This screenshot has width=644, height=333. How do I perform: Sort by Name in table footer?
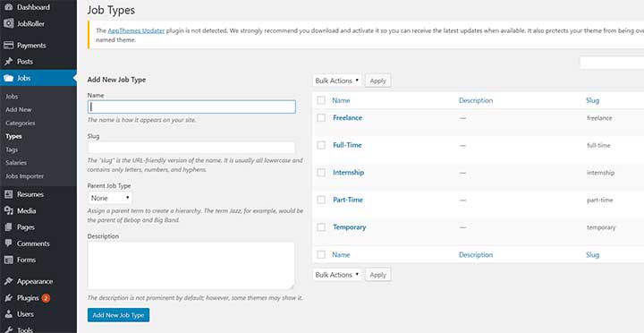(x=341, y=255)
